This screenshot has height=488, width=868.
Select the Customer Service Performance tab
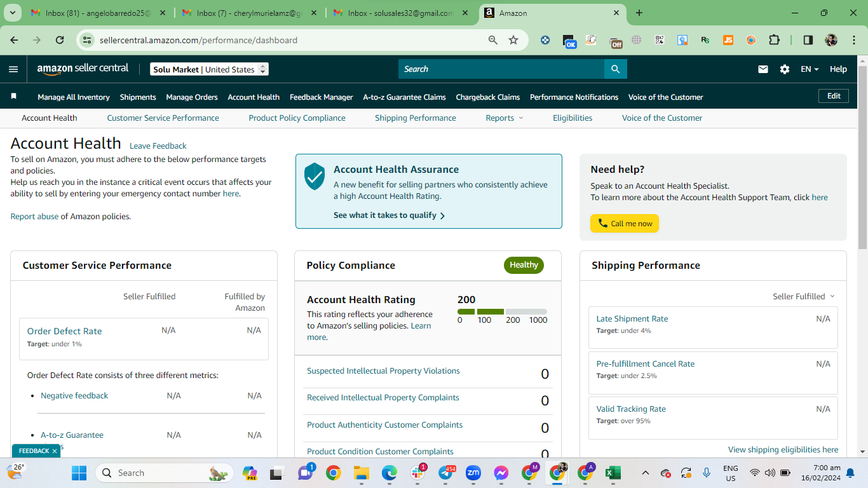click(163, 118)
